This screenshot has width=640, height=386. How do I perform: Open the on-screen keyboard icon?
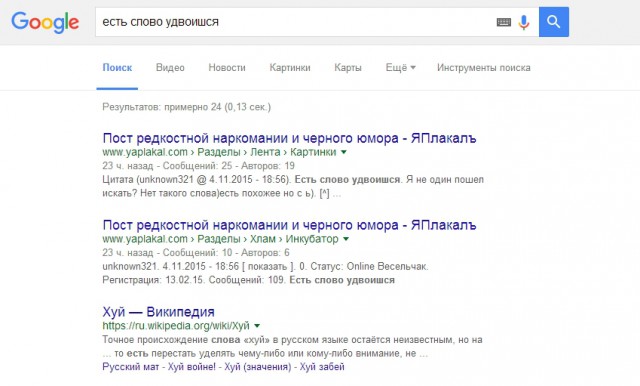pyautogui.click(x=504, y=22)
